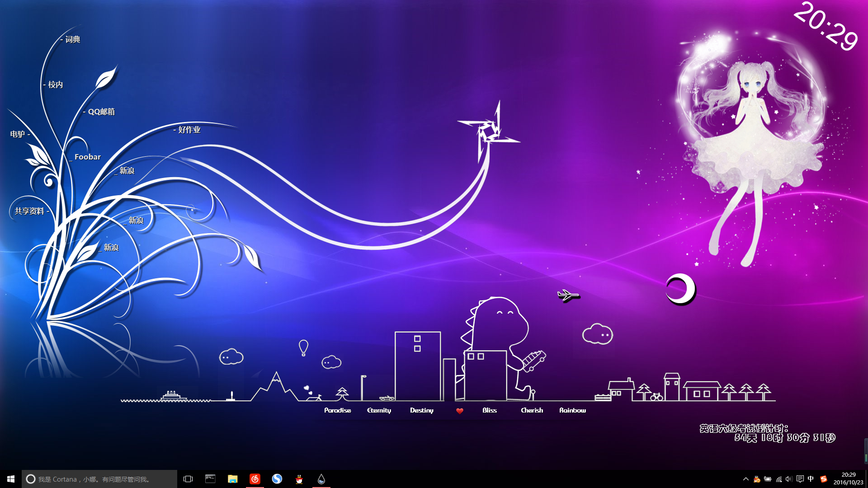Select the Destiny label under skyline

click(x=421, y=410)
